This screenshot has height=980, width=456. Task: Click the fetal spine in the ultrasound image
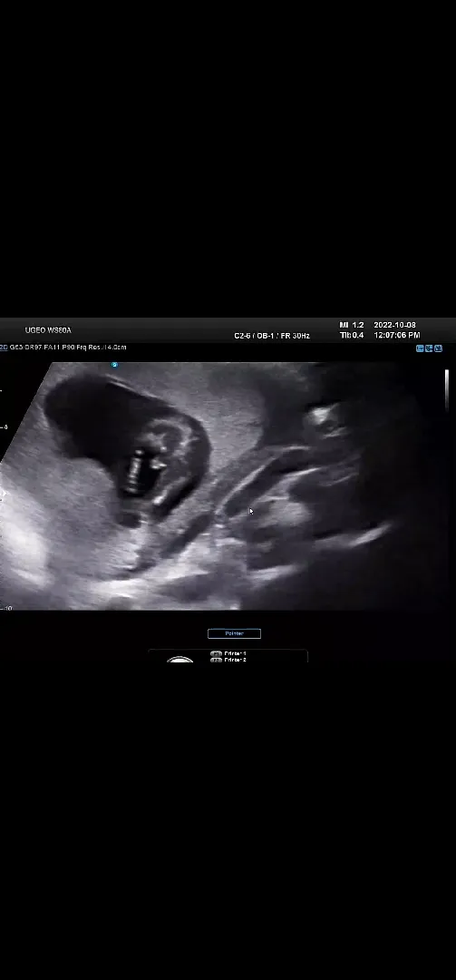point(133,473)
